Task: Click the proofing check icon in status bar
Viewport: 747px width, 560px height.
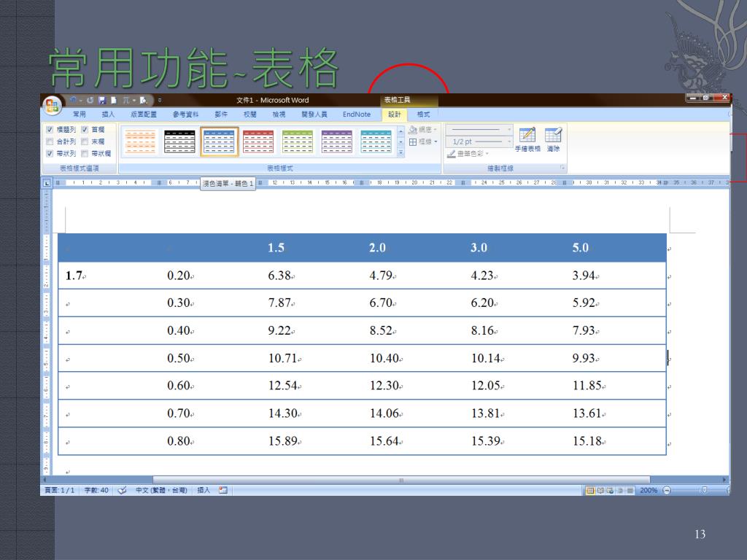Action: coord(122,490)
